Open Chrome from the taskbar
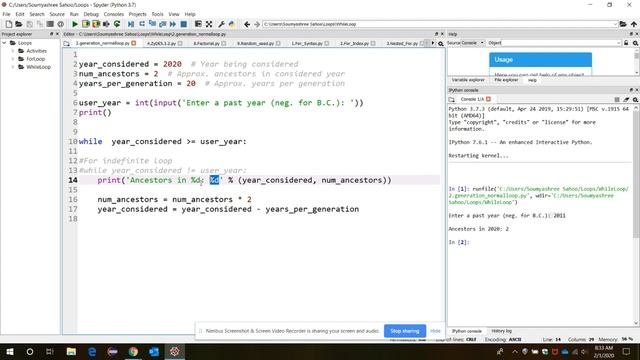Viewport: 640px width, 360px height. click(x=133, y=351)
